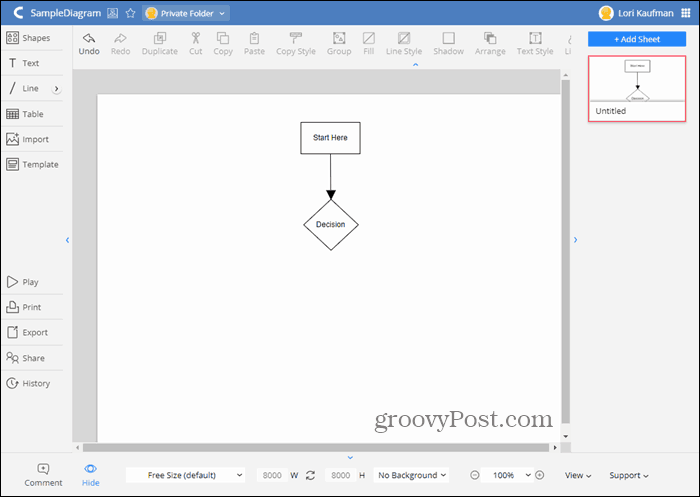Image resolution: width=700 pixels, height=497 pixels.
Task: Collapse the bottom bar chevron
Action: (x=350, y=457)
